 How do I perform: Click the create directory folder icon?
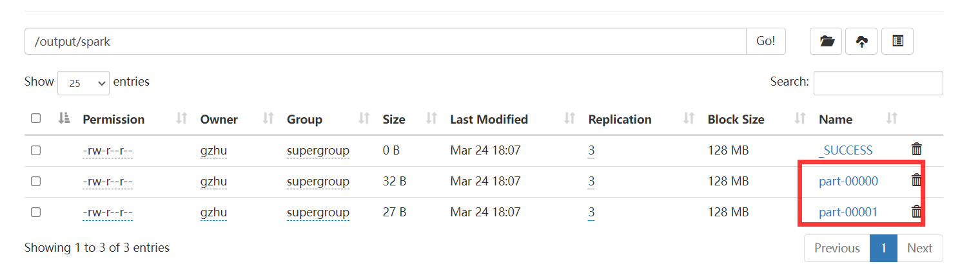pyautogui.click(x=826, y=41)
